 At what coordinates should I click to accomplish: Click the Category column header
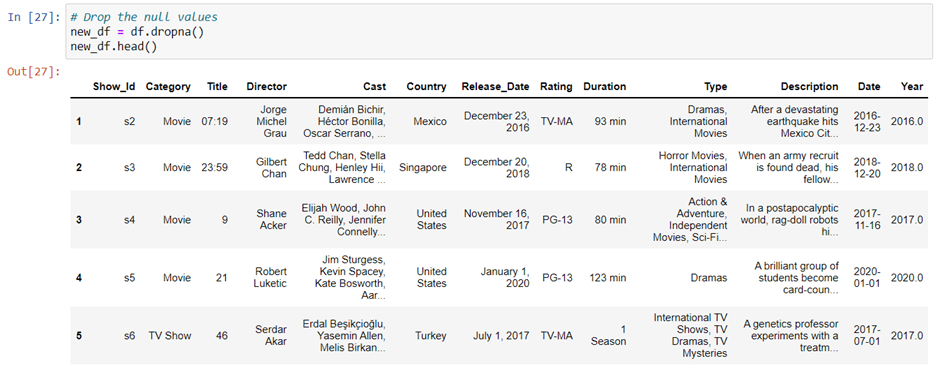[x=168, y=86]
